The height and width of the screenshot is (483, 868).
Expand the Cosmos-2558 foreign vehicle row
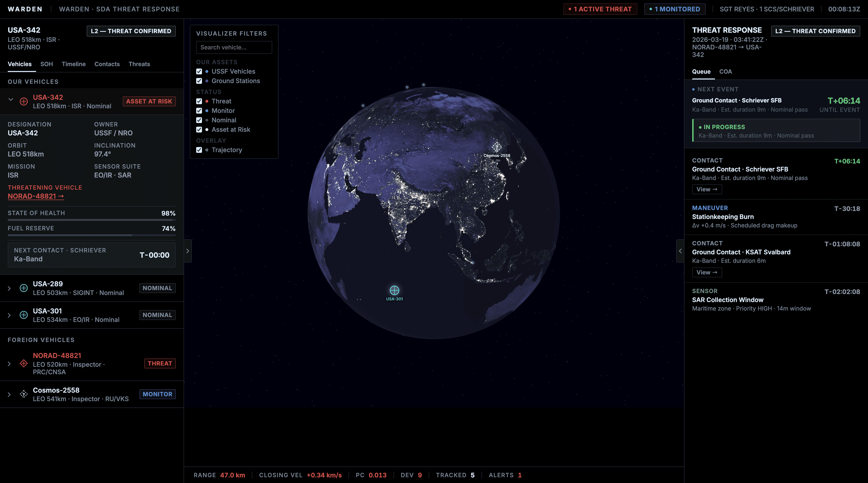(9, 394)
